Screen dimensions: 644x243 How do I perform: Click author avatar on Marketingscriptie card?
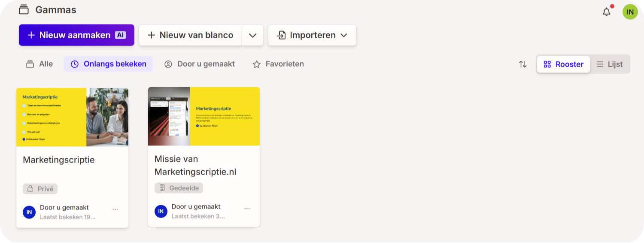point(29,212)
